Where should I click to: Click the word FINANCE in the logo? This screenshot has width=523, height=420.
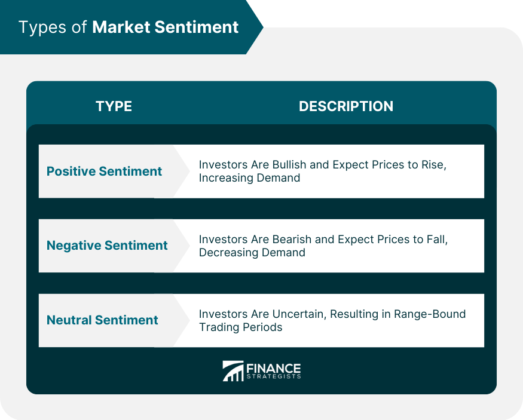pyautogui.click(x=273, y=368)
